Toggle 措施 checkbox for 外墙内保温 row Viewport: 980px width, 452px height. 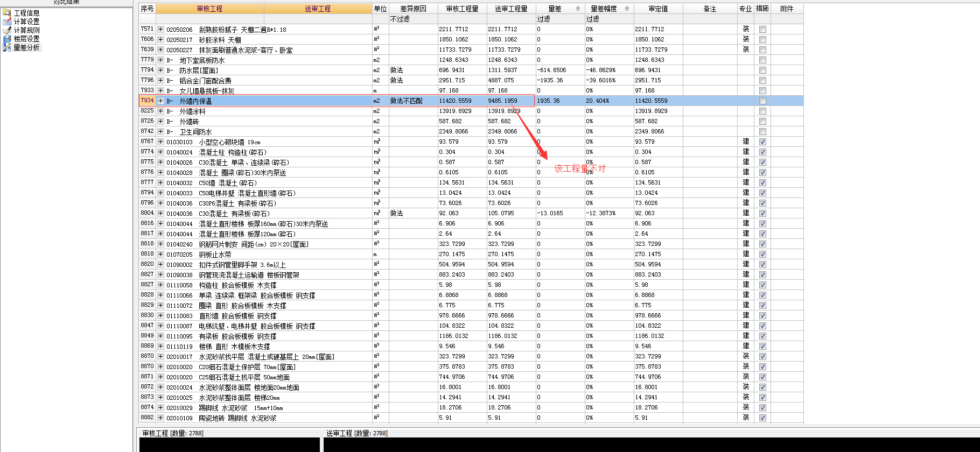click(x=762, y=101)
